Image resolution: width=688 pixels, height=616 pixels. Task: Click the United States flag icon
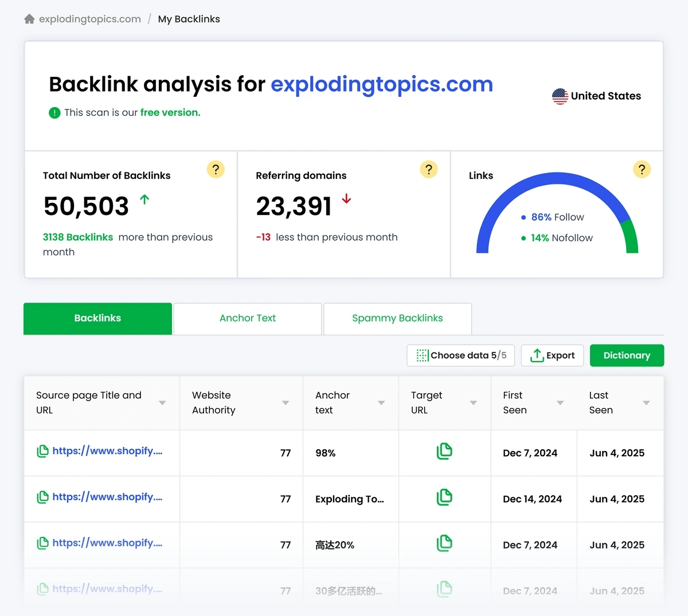pyautogui.click(x=560, y=96)
